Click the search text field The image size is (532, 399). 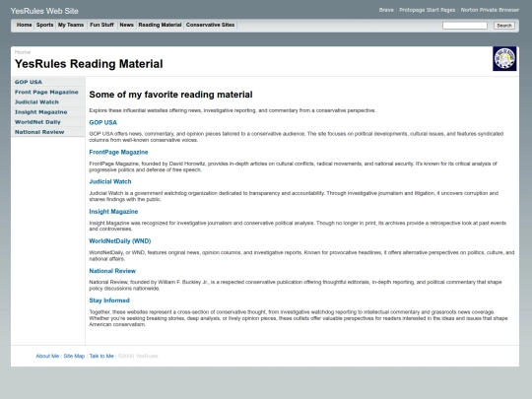(x=465, y=26)
